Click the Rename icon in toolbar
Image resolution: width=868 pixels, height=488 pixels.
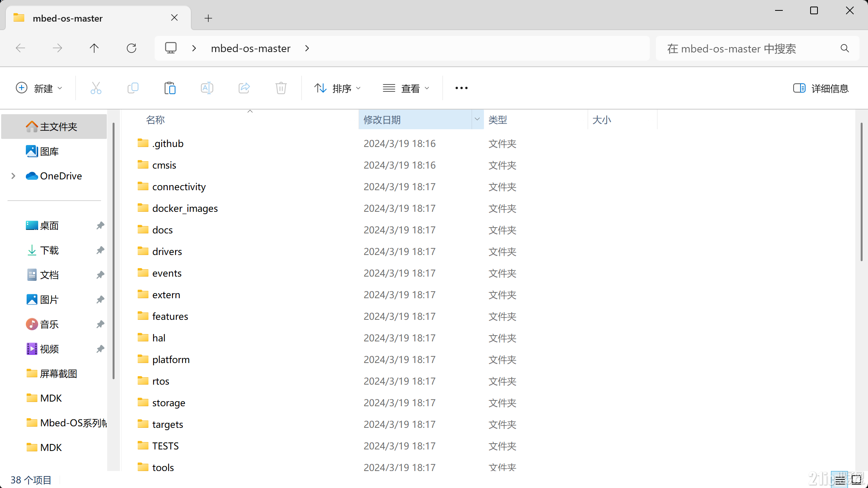coord(207,88)
